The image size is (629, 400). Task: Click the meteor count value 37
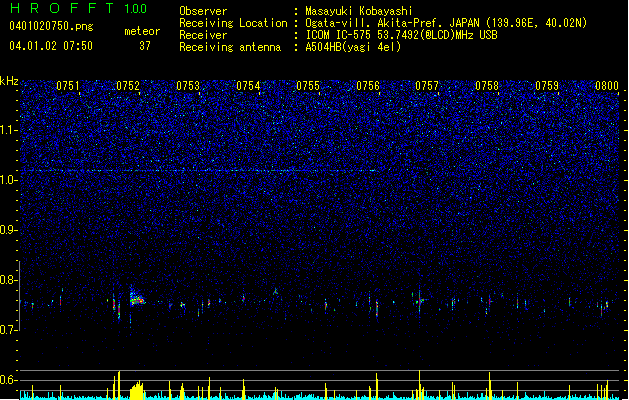point(145,46)
